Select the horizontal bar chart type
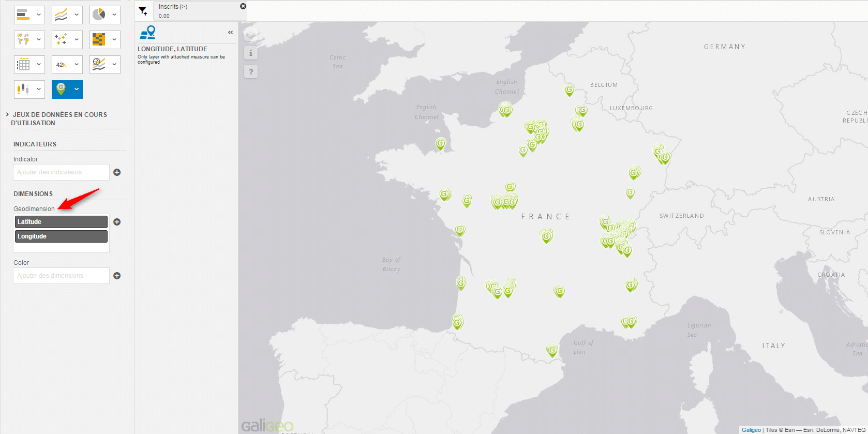 (23, 14)
